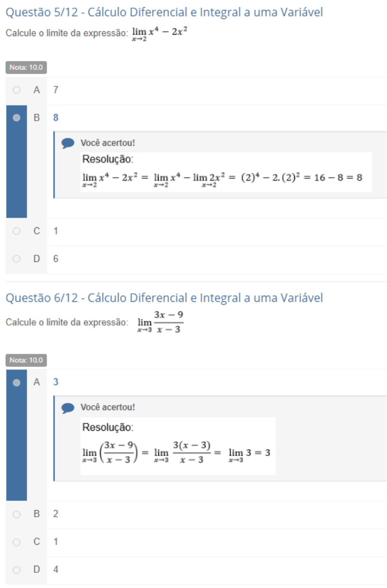
Task: Select radio button A in Questão 6
Action: pyautogui.click(x=17, y=382)
